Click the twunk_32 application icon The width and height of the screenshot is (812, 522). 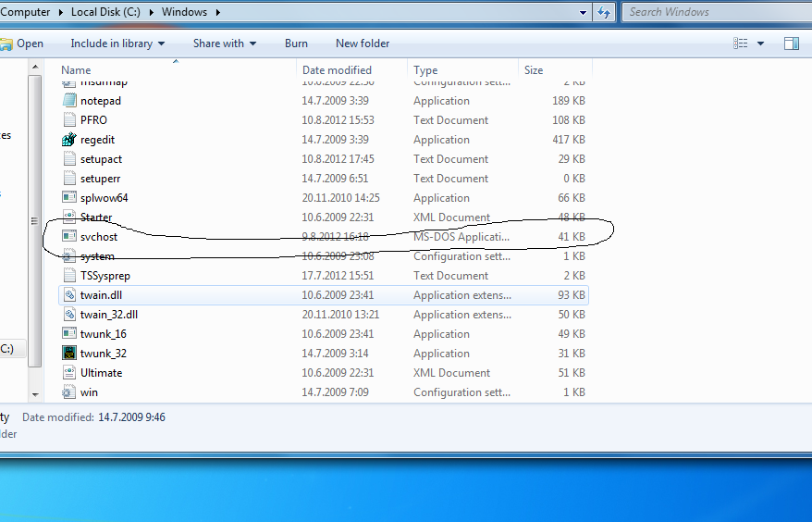69,353
